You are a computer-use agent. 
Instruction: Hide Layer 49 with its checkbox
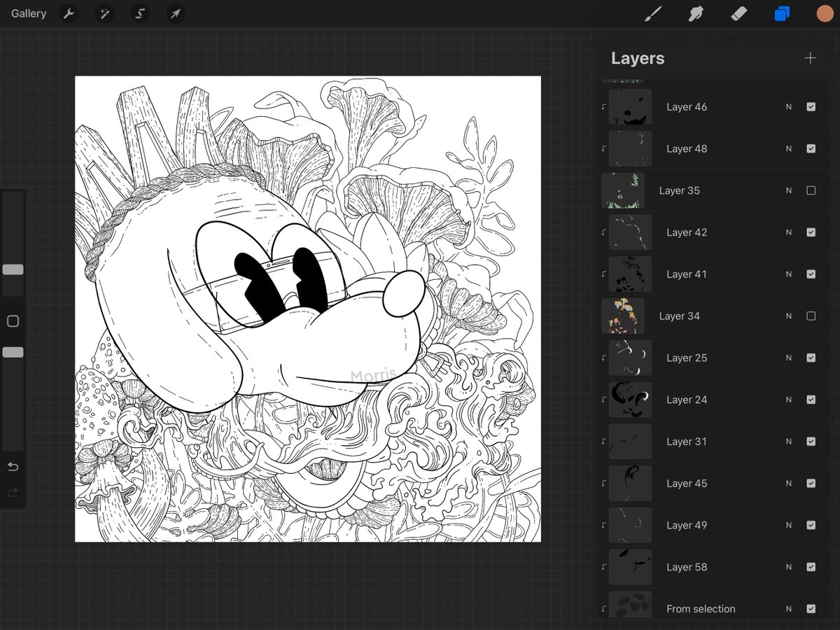(x=811, y=525)
